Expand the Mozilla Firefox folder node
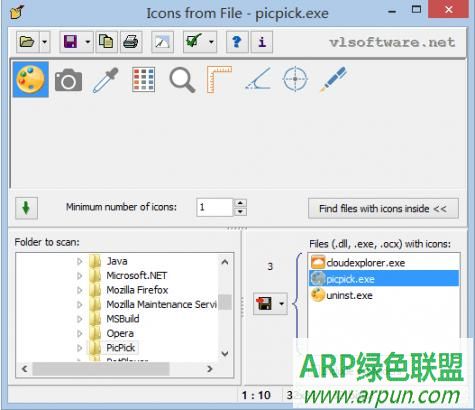This screenshot has height=410, width=475. pos(80,290)
